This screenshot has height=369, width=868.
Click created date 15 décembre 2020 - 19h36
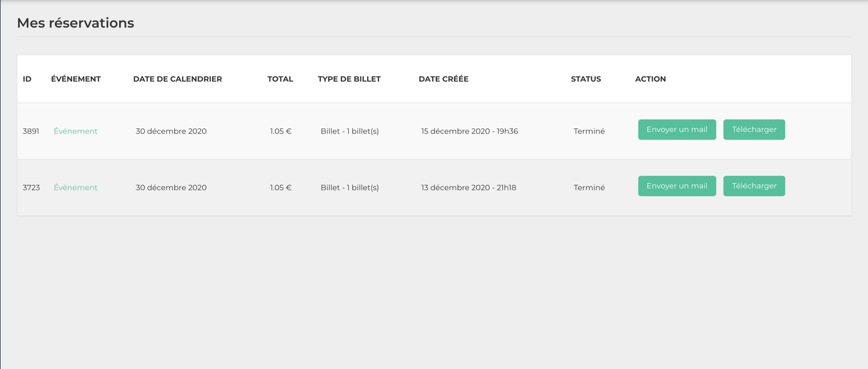pos(470,131)
